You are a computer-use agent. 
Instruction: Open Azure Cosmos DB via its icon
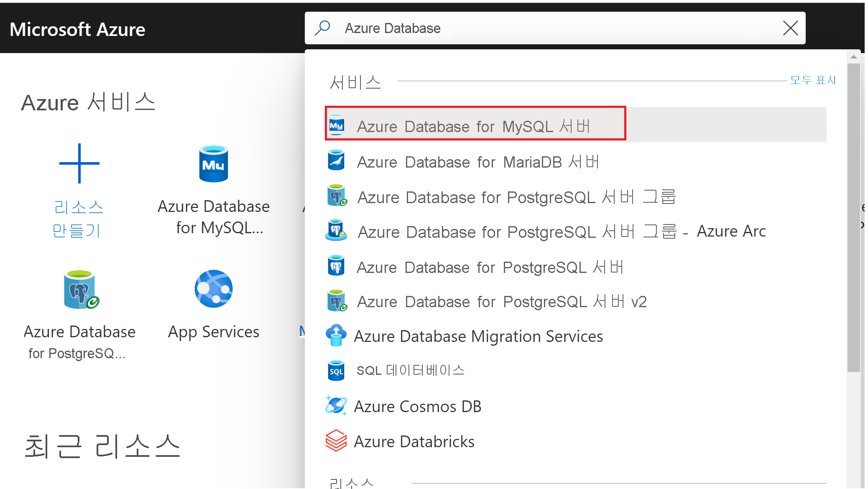(336, 405)
